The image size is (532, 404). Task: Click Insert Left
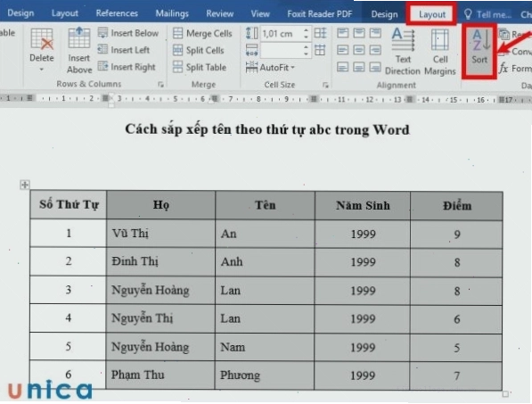pos(124,50)
